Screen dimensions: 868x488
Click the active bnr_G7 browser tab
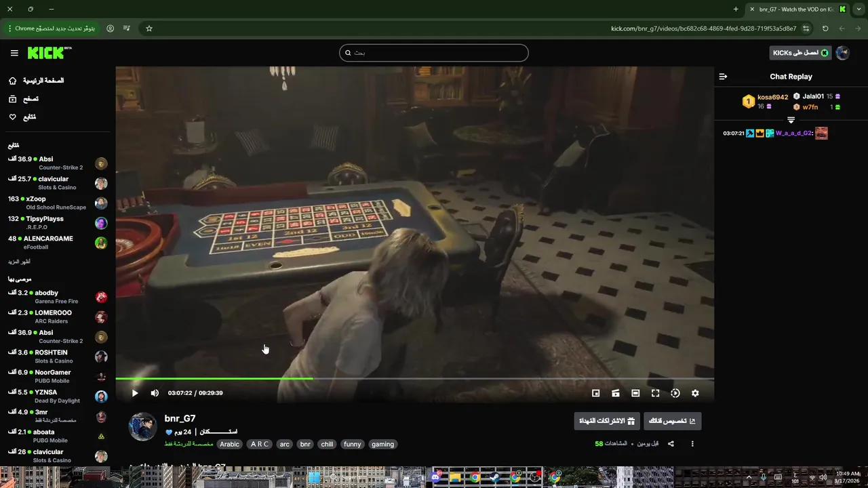(797, 9)
